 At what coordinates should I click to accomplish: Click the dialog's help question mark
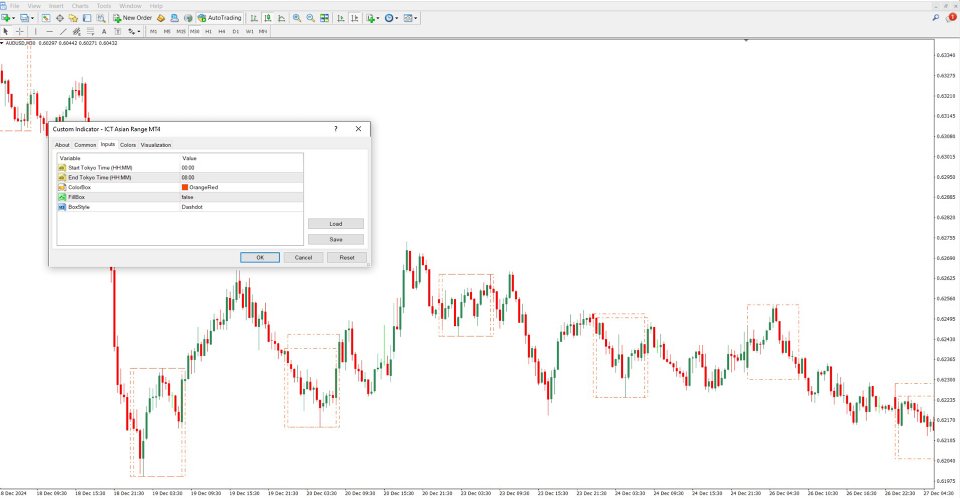point(336,129)
